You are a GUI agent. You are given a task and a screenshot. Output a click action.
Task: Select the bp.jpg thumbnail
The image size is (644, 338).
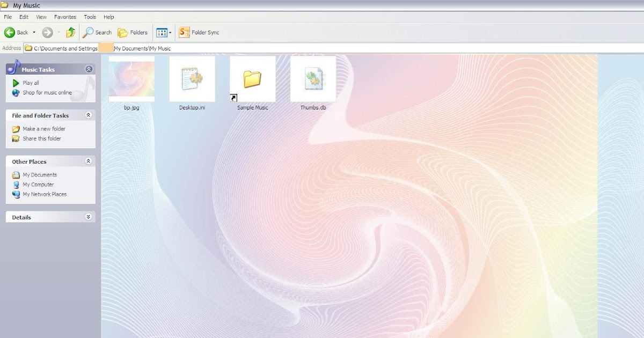click(131, 78)
